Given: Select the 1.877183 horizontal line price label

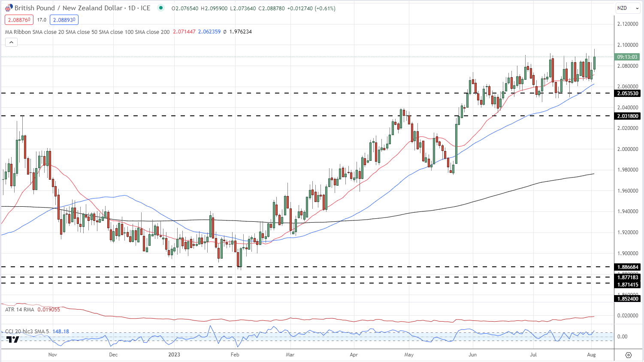Looking at the screenshot, I should click(627, 278).
